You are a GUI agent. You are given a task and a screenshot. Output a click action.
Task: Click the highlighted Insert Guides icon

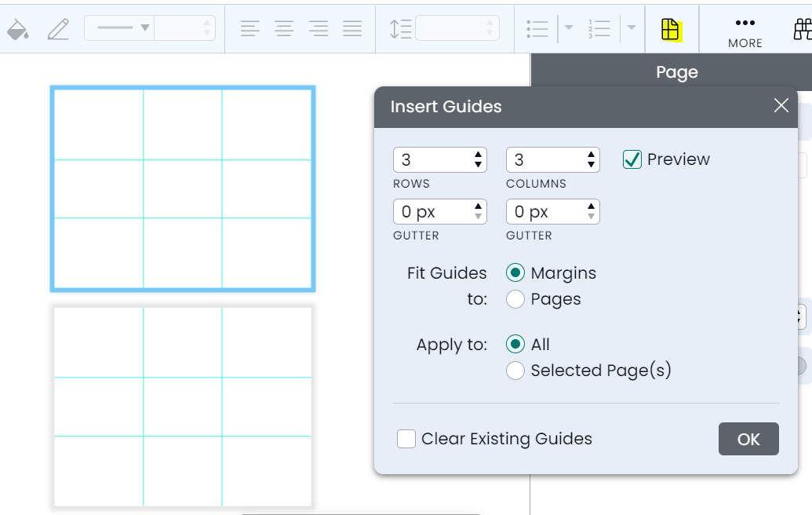(x=671, y=30)
